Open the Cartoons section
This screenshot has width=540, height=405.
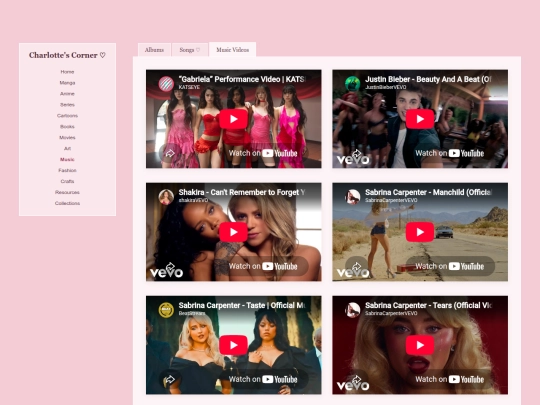[x=67, y=116]
